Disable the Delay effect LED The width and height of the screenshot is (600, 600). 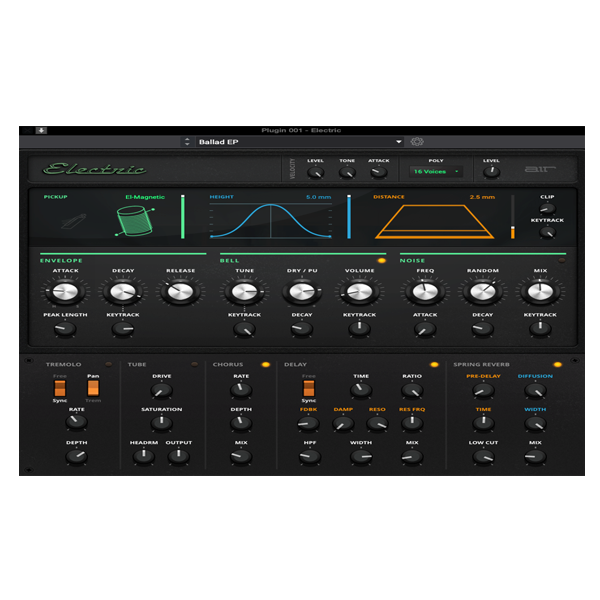point(434,364)
